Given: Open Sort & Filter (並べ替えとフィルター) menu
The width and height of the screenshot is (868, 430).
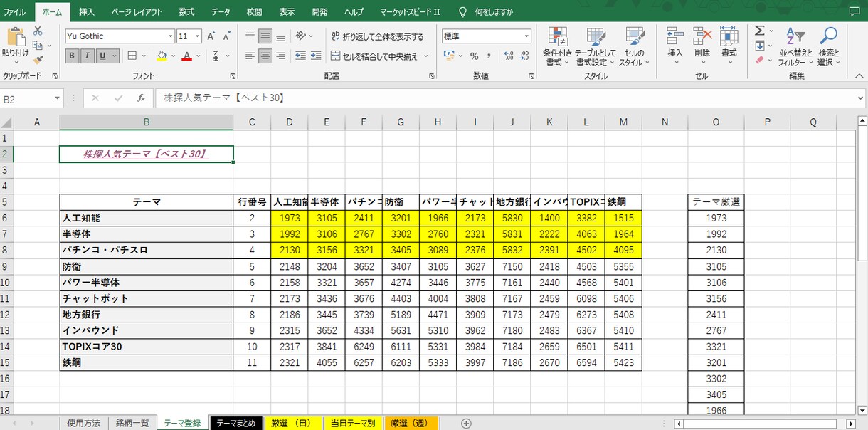Looking at the screenshot, I should coord(796,47).
